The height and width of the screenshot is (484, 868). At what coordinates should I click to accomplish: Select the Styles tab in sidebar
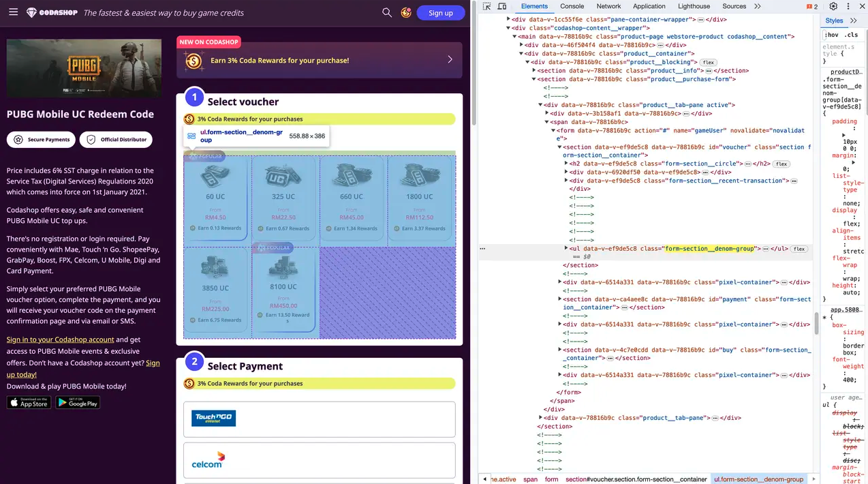click(834, 21)
